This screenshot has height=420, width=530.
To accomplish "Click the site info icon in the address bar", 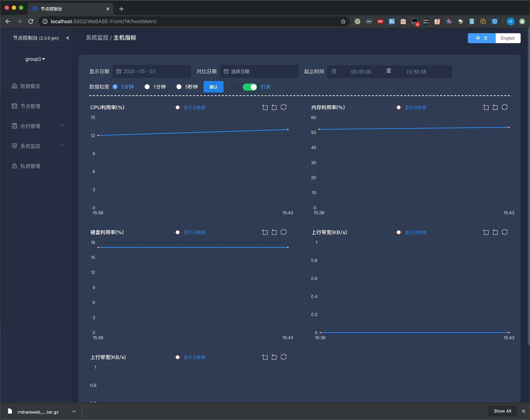I will 45,21.
